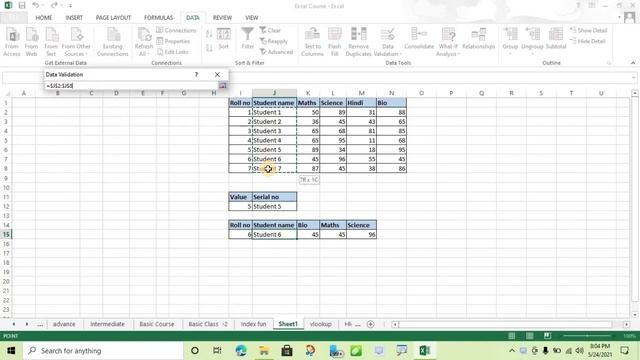Screen dimensions: 640x360
Task: Open Relationships tool
Action: [x=478, y=39]
